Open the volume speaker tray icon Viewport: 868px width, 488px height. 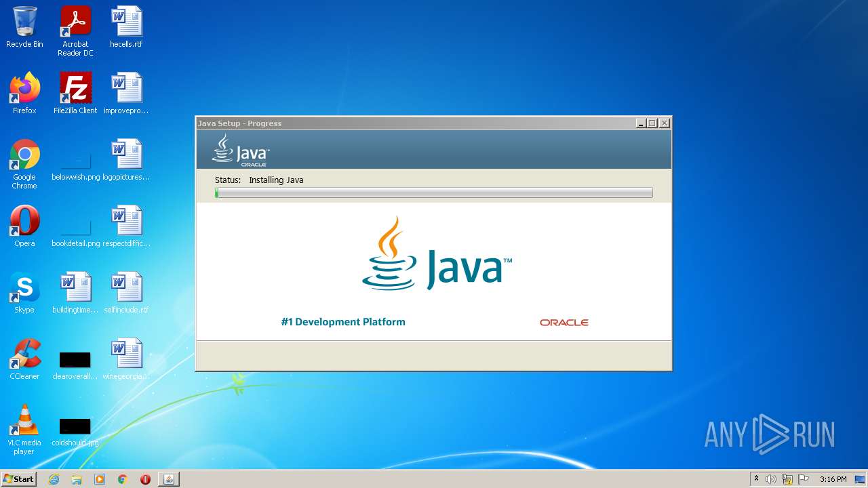771,479
